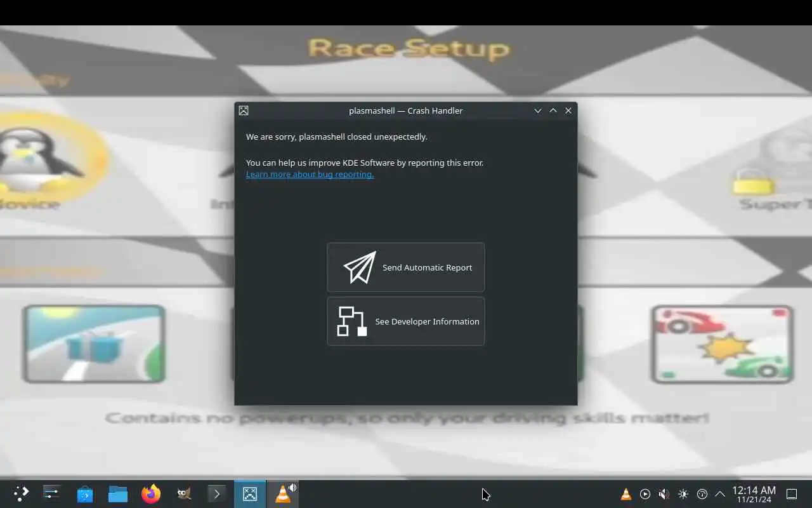Open audio volume tray icon

(664, 494)
